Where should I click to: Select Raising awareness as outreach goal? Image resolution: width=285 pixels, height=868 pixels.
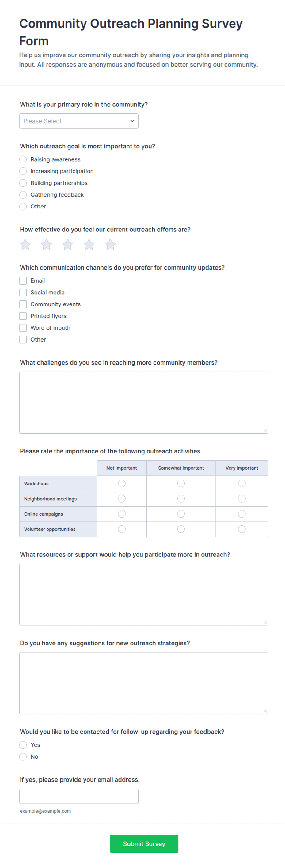[x=23, y=159]
